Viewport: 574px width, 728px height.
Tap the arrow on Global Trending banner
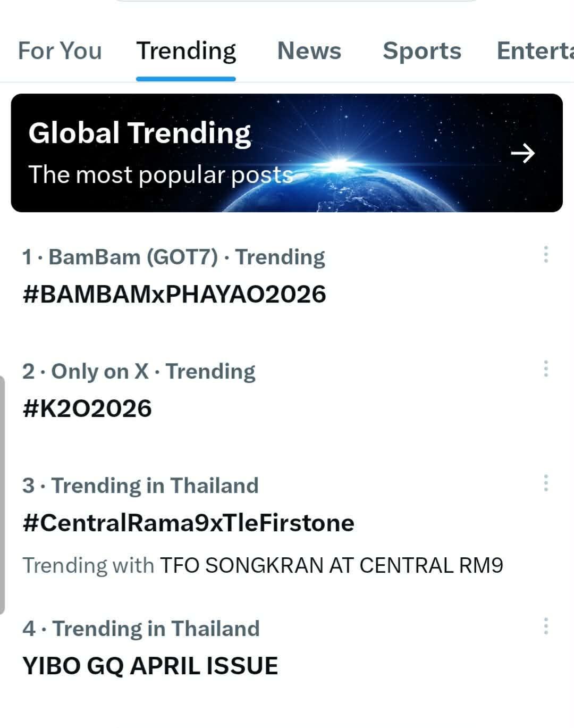(522, 153)
